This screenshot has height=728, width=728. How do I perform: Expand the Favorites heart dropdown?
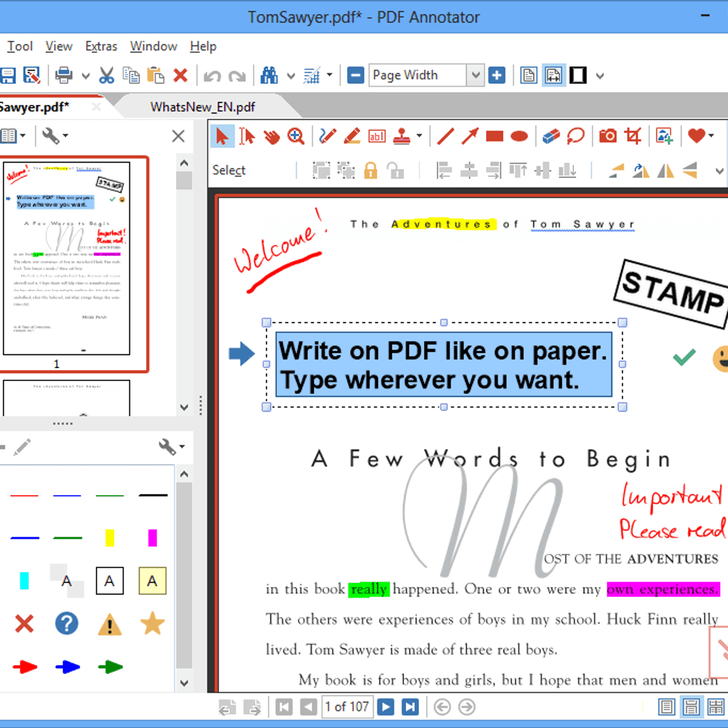click(x=711, y=136)
